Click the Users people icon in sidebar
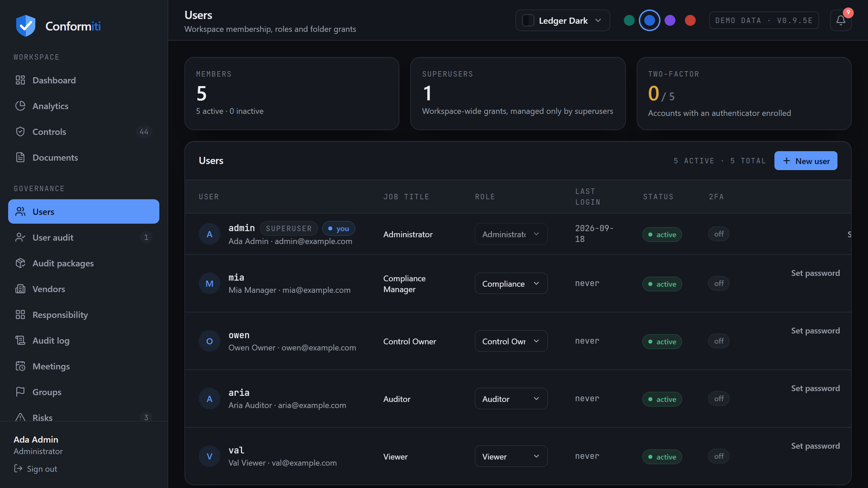 tap(20, 211)
